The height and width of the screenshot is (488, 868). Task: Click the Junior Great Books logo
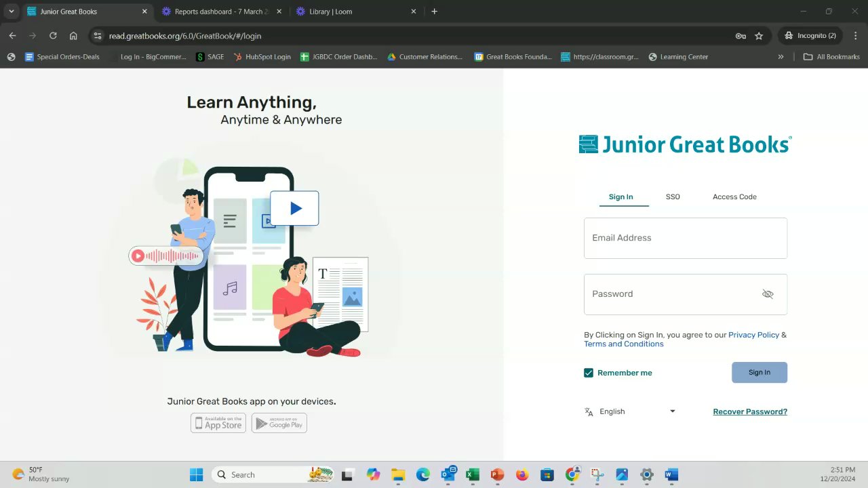686,144
